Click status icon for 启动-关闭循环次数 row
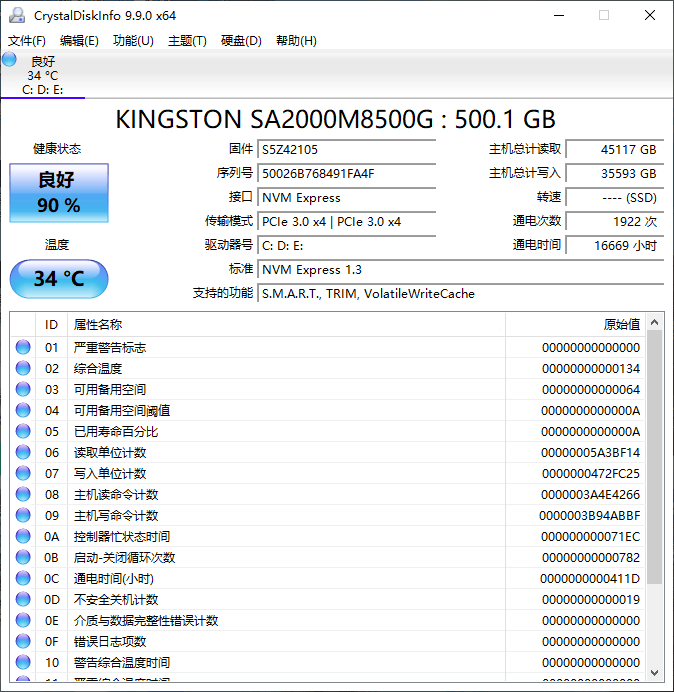 (23, 557)
